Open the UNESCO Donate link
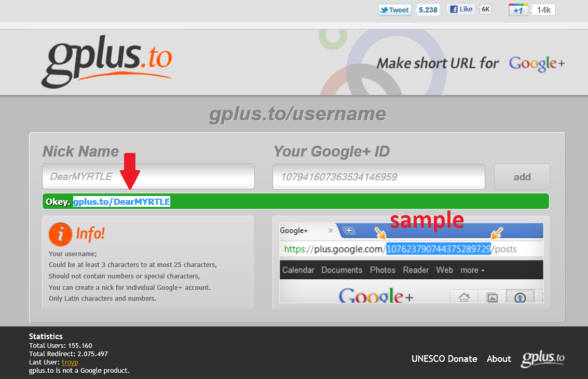 coord(444,359)
